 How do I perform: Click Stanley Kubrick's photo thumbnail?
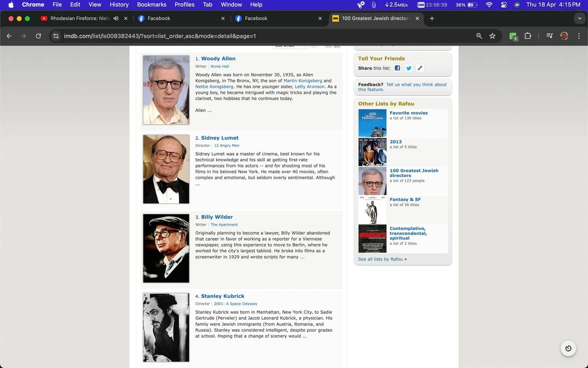[166, 327]
